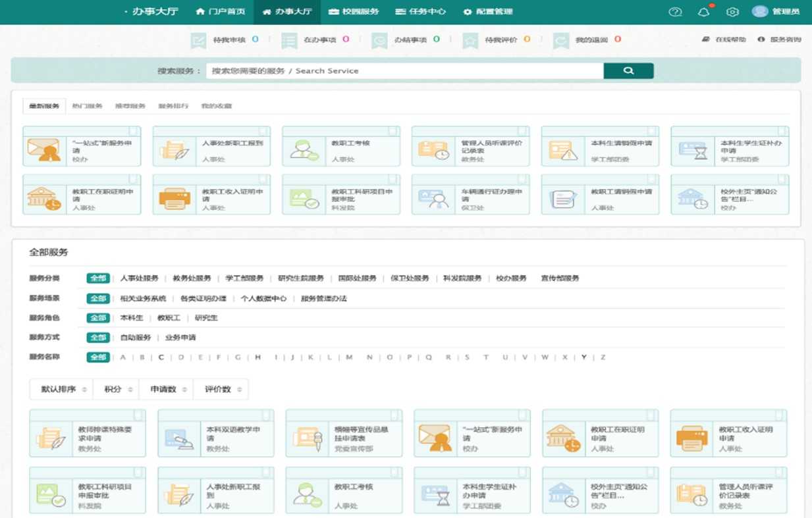Open 待我评价 star icon
Image resolution: width=812 pixels, height=518 pixels.
(470, 41)
